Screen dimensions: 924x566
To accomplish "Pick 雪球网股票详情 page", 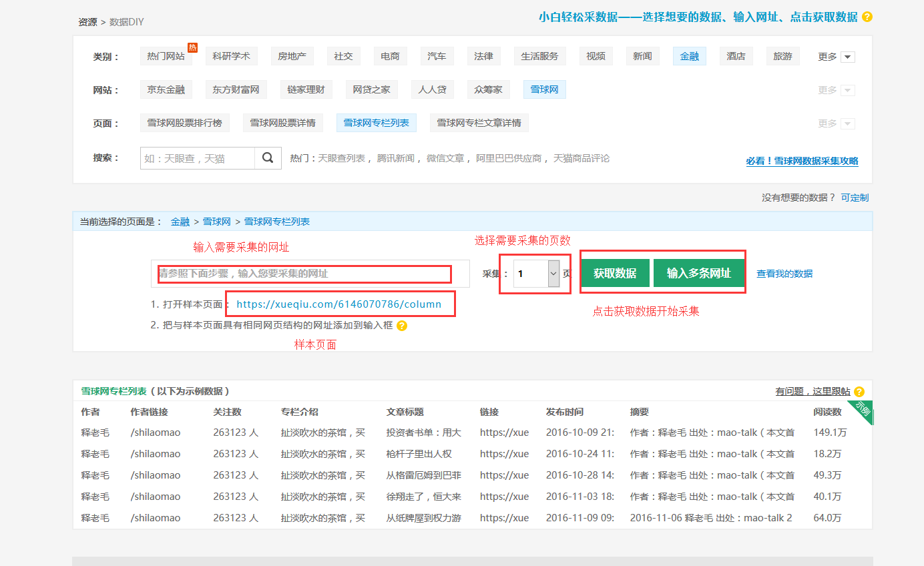I will (x=283, y=123).
